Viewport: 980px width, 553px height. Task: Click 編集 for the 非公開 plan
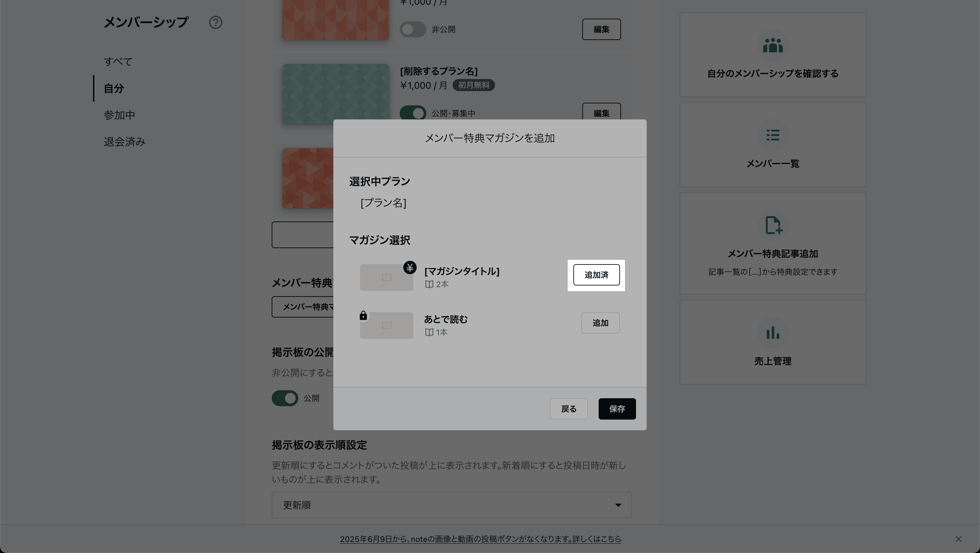601,29
